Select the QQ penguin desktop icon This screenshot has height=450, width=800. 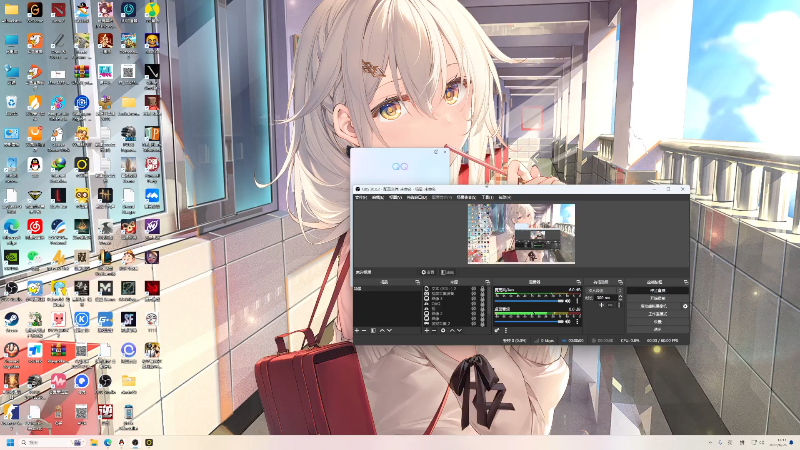point(35,165)
